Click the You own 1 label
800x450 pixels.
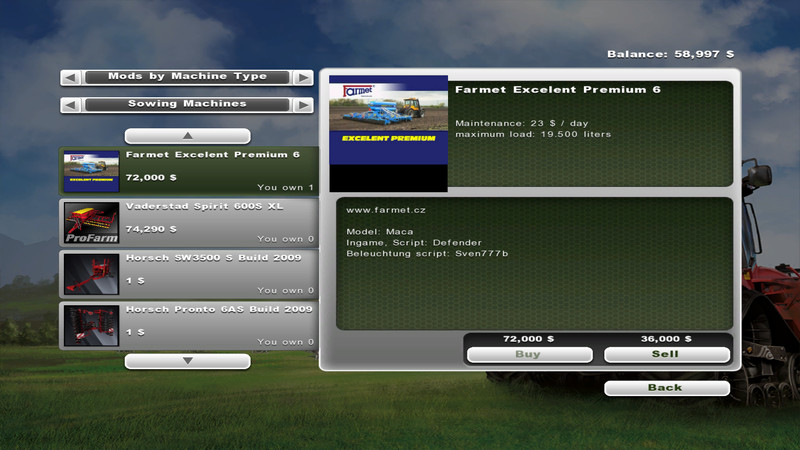[x=285, y=188]
